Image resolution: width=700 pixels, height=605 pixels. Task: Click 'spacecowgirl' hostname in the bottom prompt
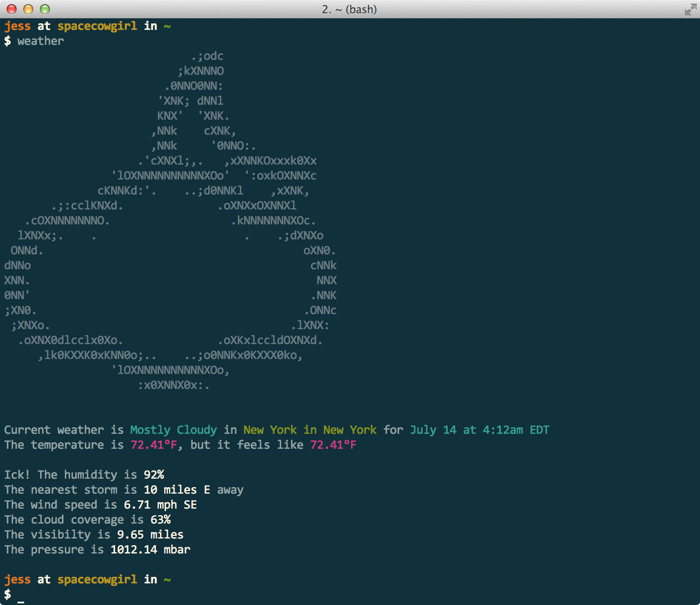pyautogui.click(x=97, y=580)
